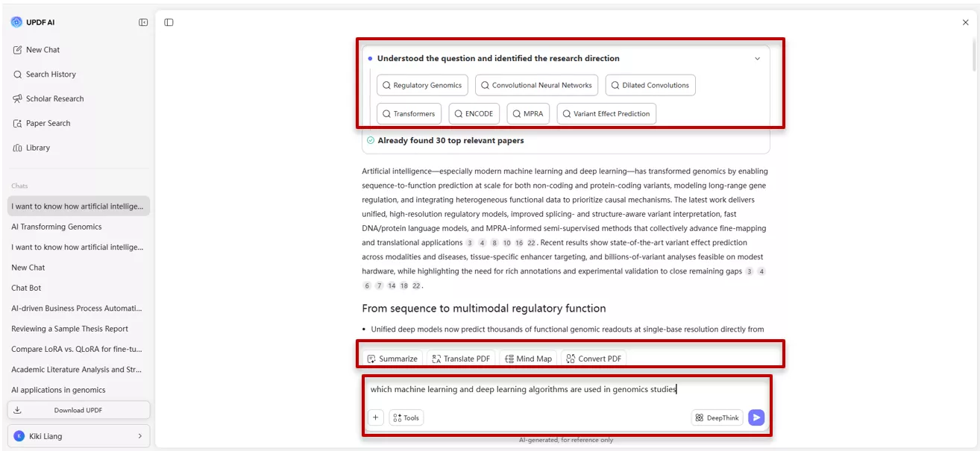Toggle the document side panel
The height and width of the screenshot is (451, 980).
coord(169,22)
